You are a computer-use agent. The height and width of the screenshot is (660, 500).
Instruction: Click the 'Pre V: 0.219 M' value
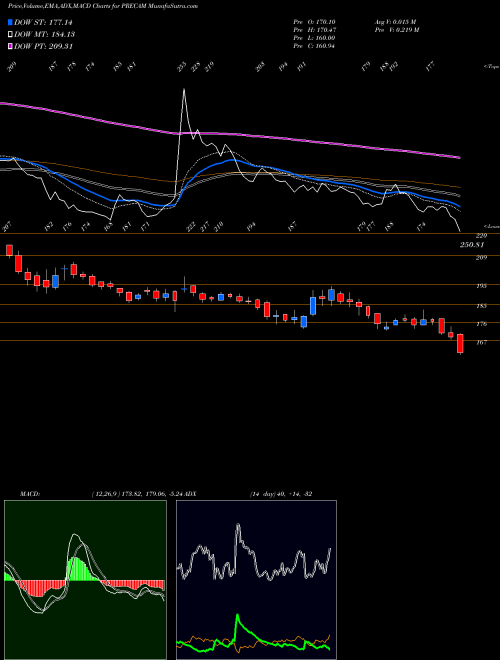coord(396,30)
